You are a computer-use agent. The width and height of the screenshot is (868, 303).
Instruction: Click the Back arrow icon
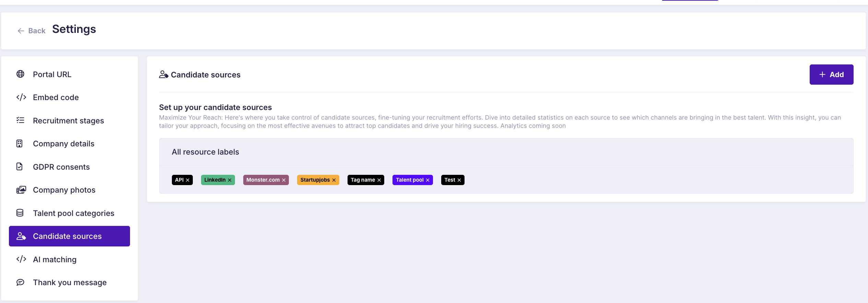pos(21,31)
